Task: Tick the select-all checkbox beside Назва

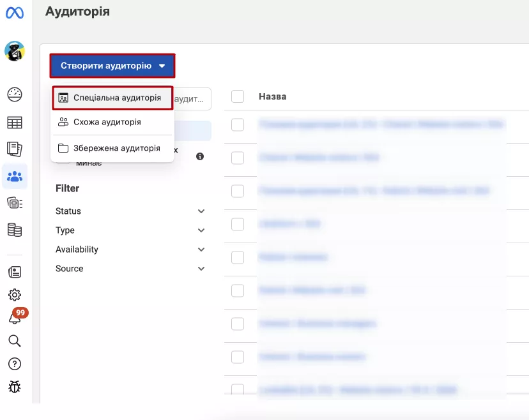Action: (238, 96)
